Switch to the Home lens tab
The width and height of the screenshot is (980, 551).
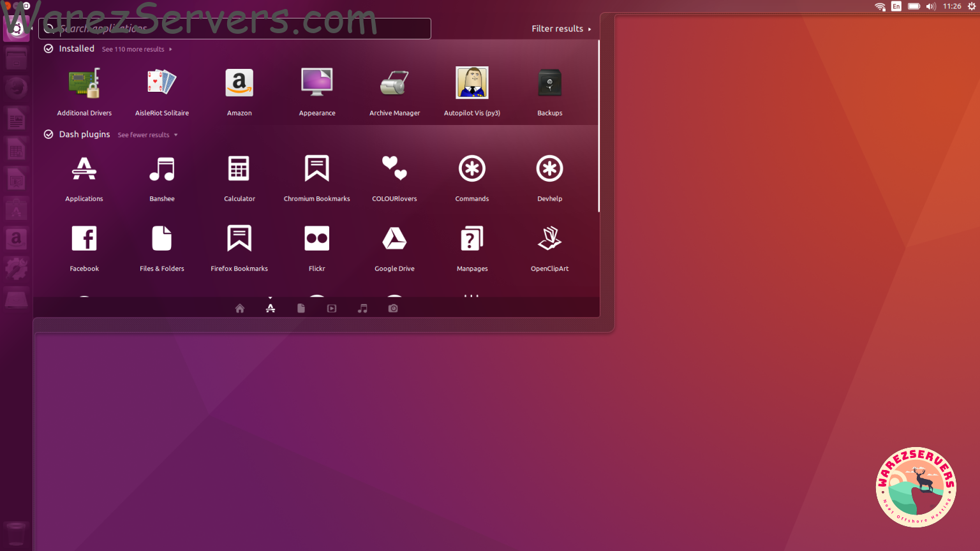pyautogui.click(x=239, y=308)
